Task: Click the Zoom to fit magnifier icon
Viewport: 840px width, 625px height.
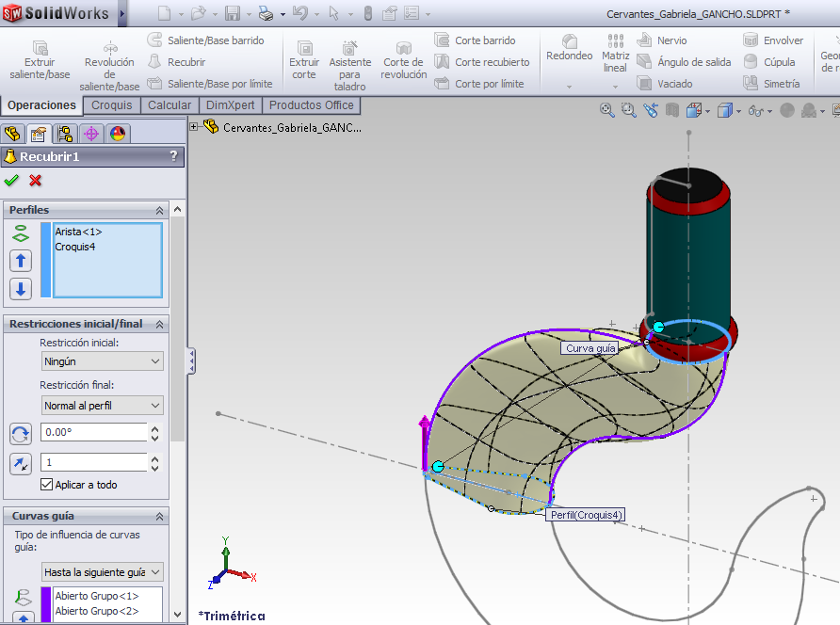Action: (x=606, y=109)
